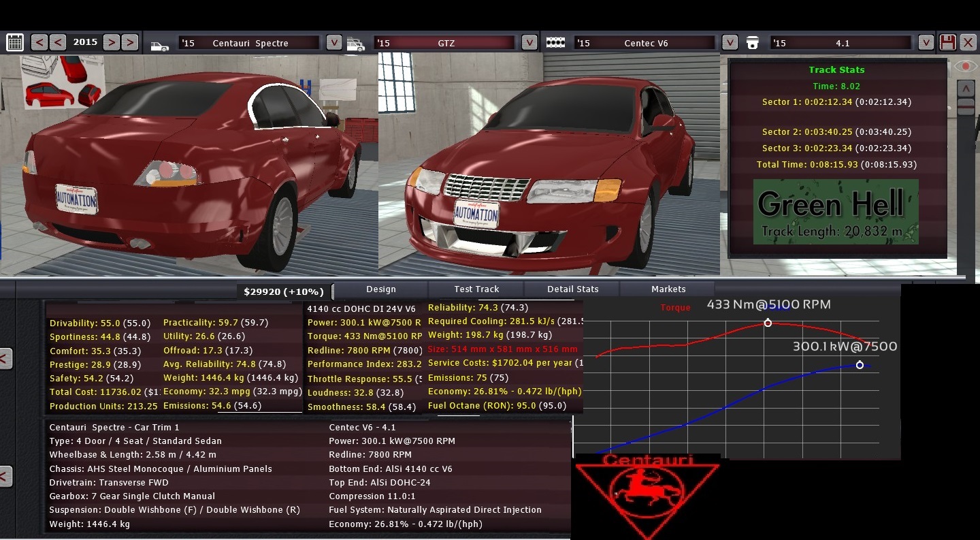980x540 pixels.
Task: Click the car model icon before Centauri Spectre
Action: tap(160, 46)
